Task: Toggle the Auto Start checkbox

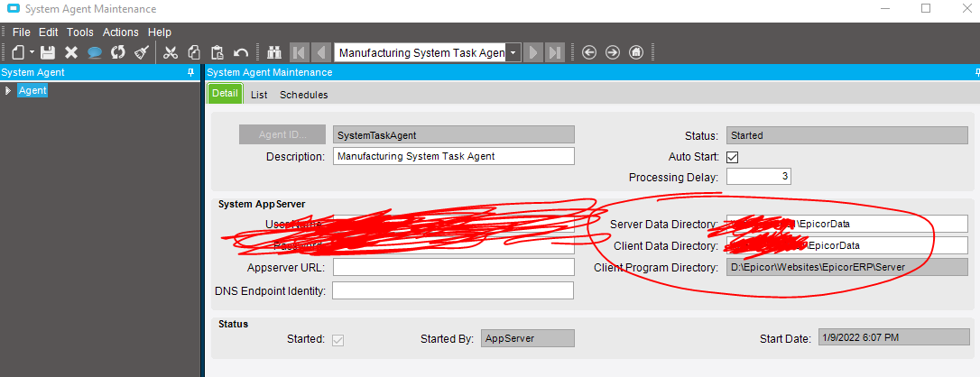Action: [x=733, y=157]
